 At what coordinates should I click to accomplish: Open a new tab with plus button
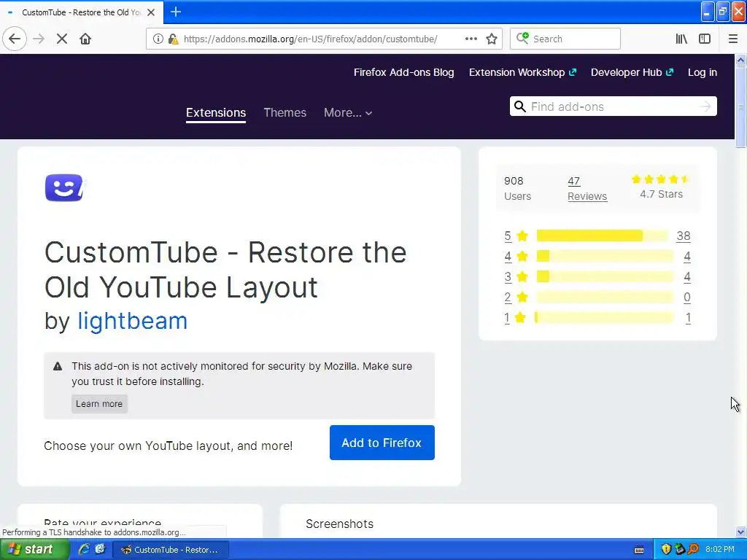pyautogui.click(x=175, y=12)
